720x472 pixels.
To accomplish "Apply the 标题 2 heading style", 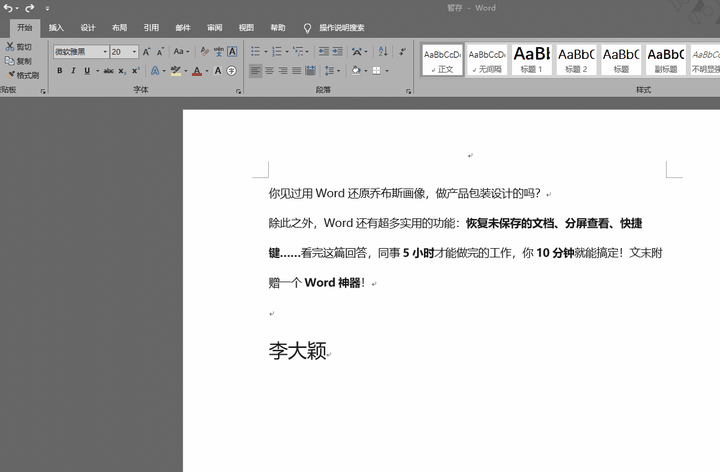I will (x=576, y=60).
